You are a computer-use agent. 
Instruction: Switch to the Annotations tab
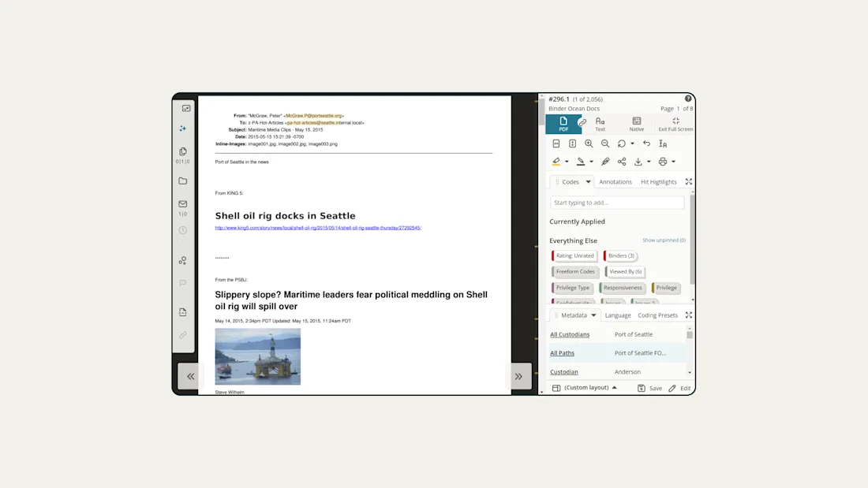(x=615, y=182)
